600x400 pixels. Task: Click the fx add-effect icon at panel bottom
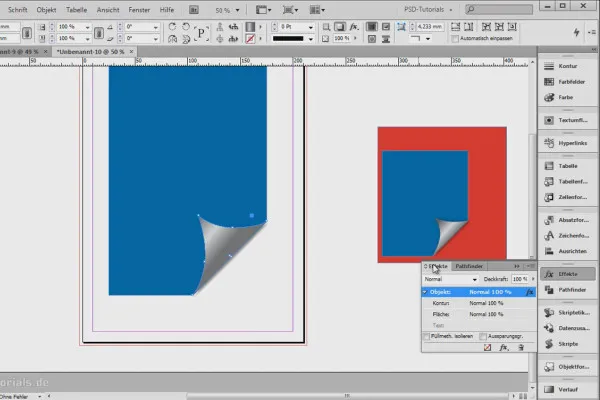click(504, 347)
